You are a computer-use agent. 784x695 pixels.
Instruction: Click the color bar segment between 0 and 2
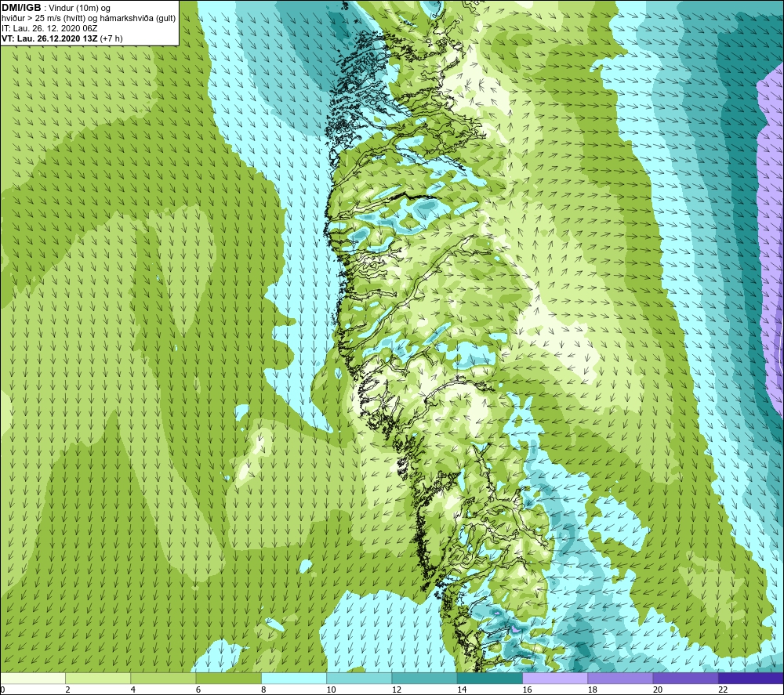33,679
